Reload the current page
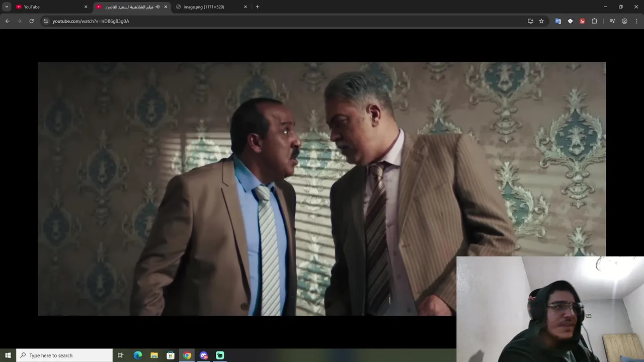The image size is (644, 362). [31, 21]
